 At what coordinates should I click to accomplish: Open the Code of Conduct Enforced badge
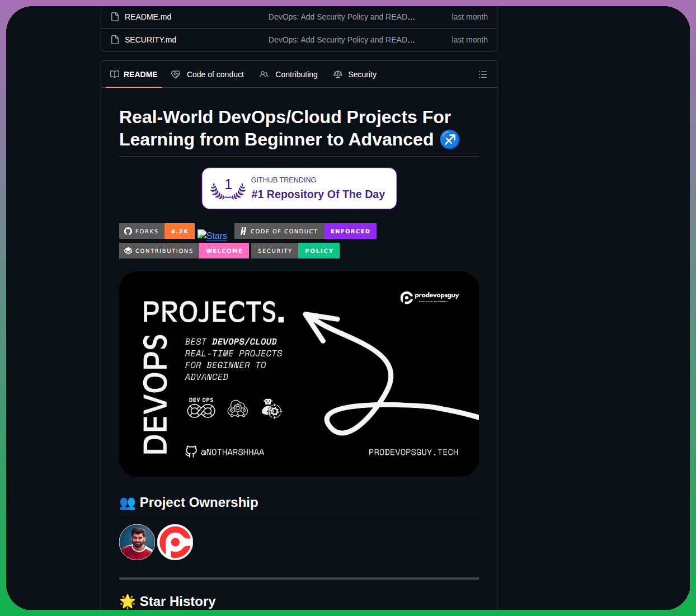(305, 231)
